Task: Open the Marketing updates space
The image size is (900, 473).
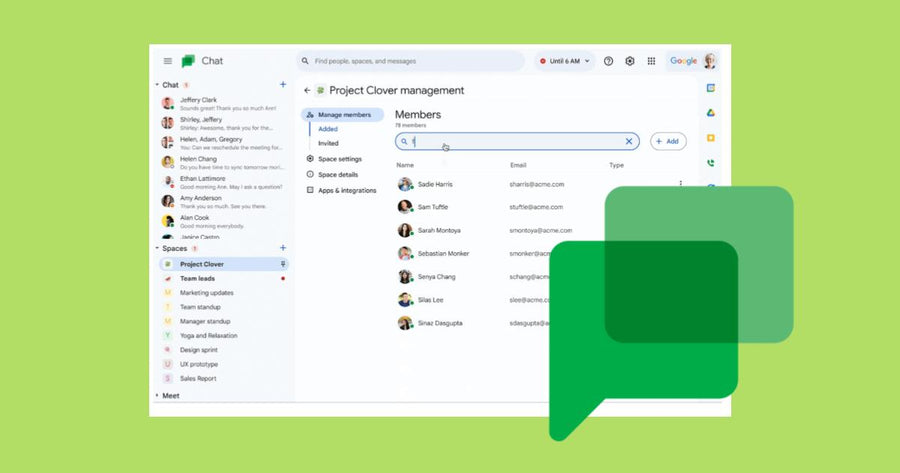Action: click(223, 293)
